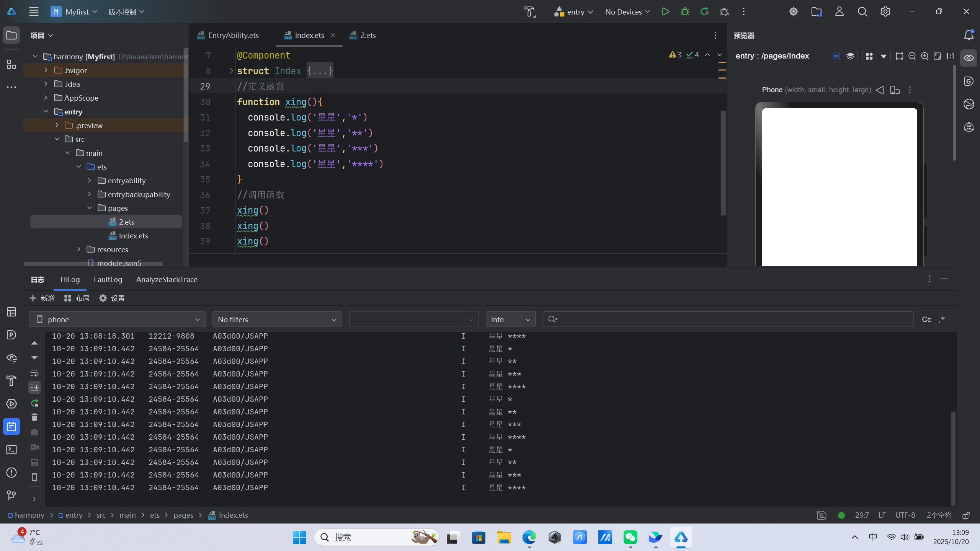The height and width of the screenshot is (551, 980).
Task: Click the 新增 add button in the log panel
Action: tap(42, 298)
